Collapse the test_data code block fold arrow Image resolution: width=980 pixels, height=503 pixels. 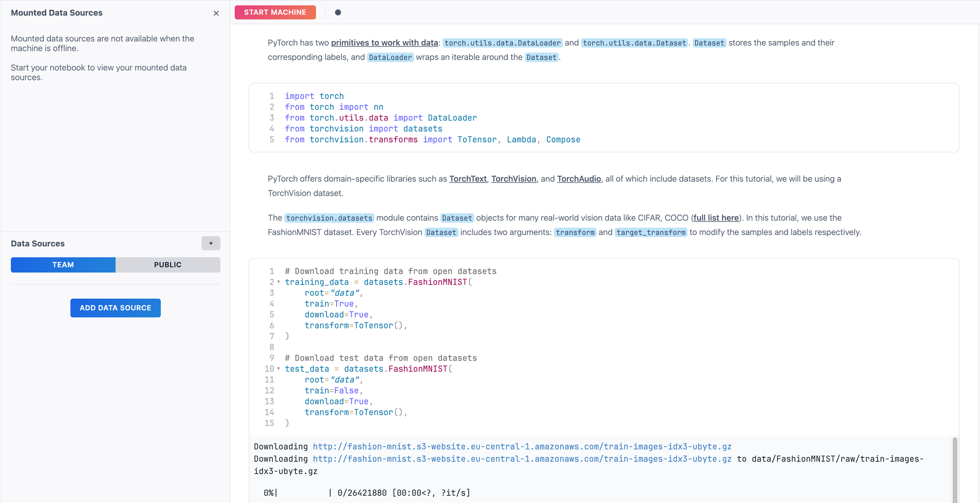click(279, 369)
